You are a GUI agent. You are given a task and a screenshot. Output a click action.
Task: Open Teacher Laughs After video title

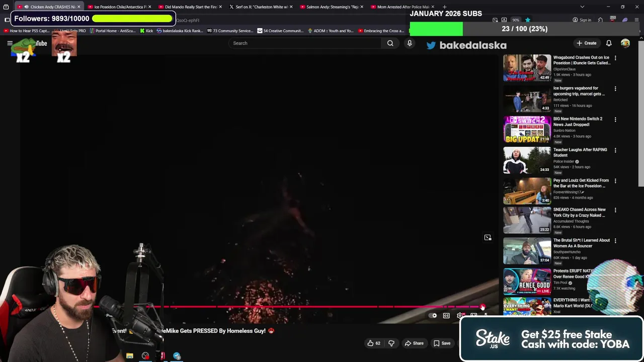[580, 152]
